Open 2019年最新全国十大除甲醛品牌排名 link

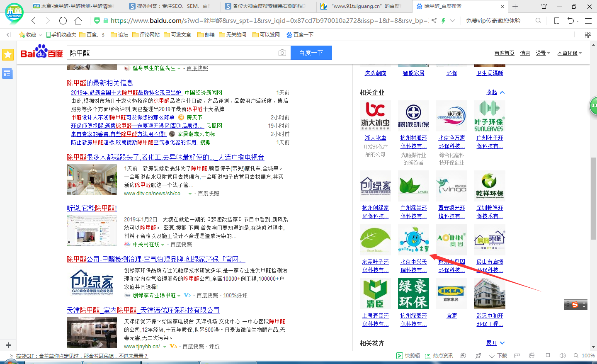pos(126,92)
